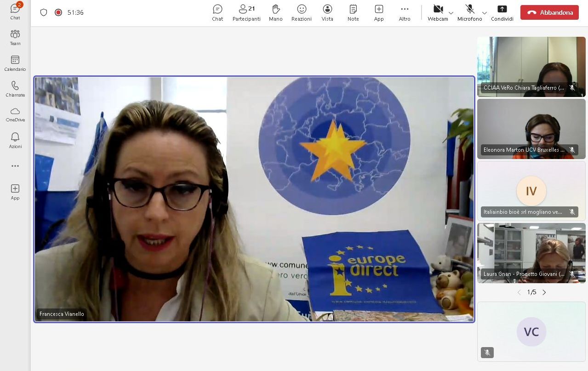Open Reazioni emoji picker

tap(302, 13)
